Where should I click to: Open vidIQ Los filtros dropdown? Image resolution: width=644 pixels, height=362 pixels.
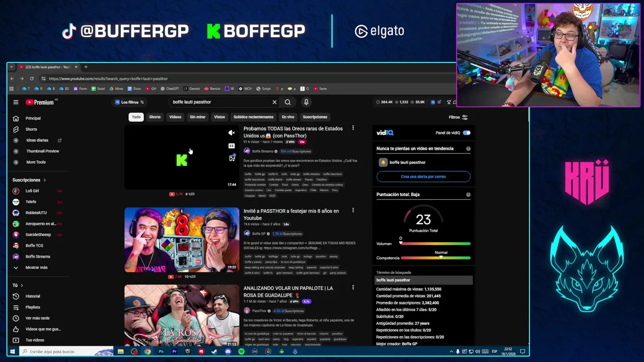point(129,102)
